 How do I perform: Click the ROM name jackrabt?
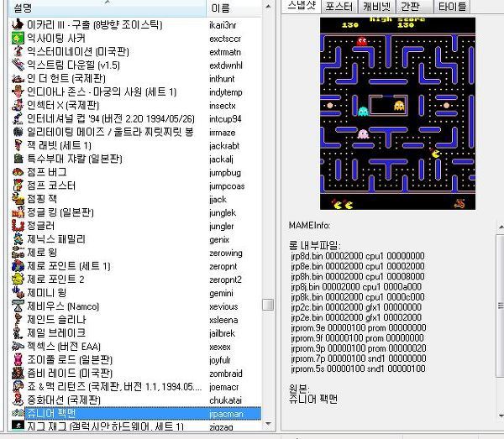pyautogui.click(x=224, y=146)
